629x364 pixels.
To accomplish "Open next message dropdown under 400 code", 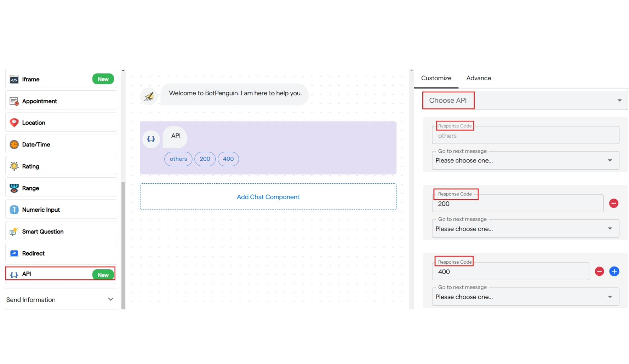I will tap(525, 297).
